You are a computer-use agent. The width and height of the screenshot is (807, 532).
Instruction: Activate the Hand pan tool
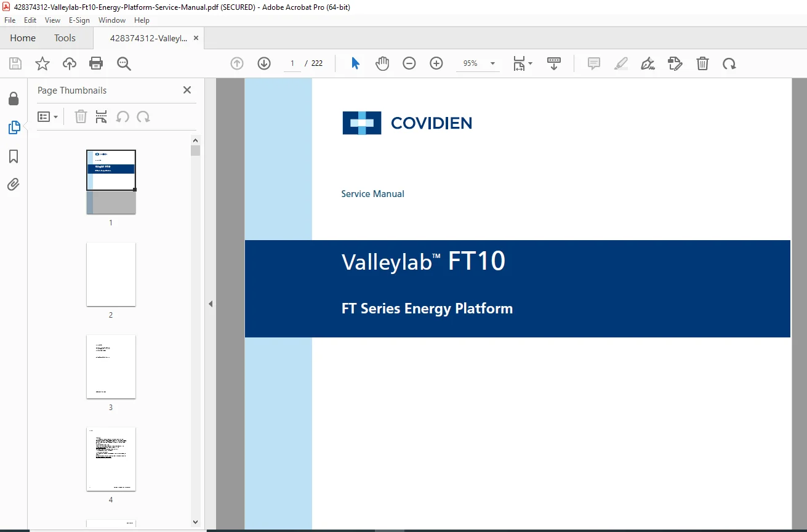pyautogui.click(x=382, y=63)
